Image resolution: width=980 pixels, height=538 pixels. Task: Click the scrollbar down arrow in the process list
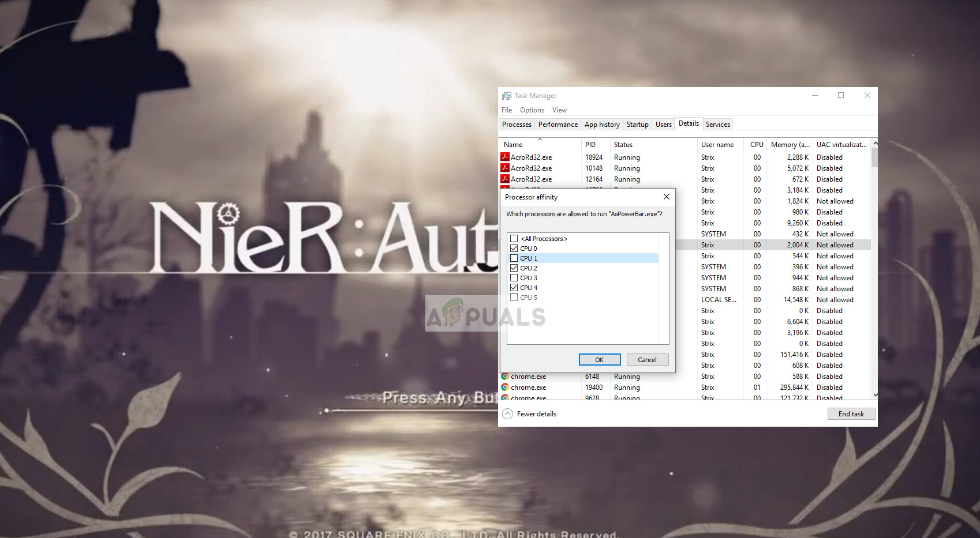tap(874, 394)
